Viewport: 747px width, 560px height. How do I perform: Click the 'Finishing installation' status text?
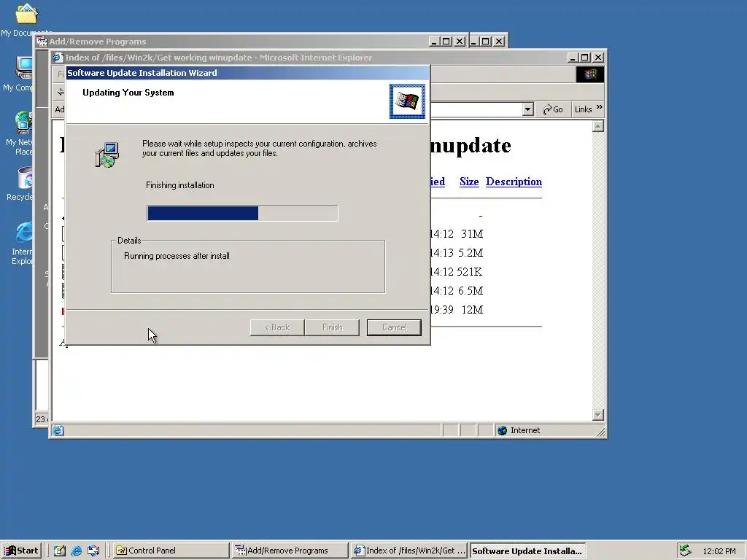179,185
